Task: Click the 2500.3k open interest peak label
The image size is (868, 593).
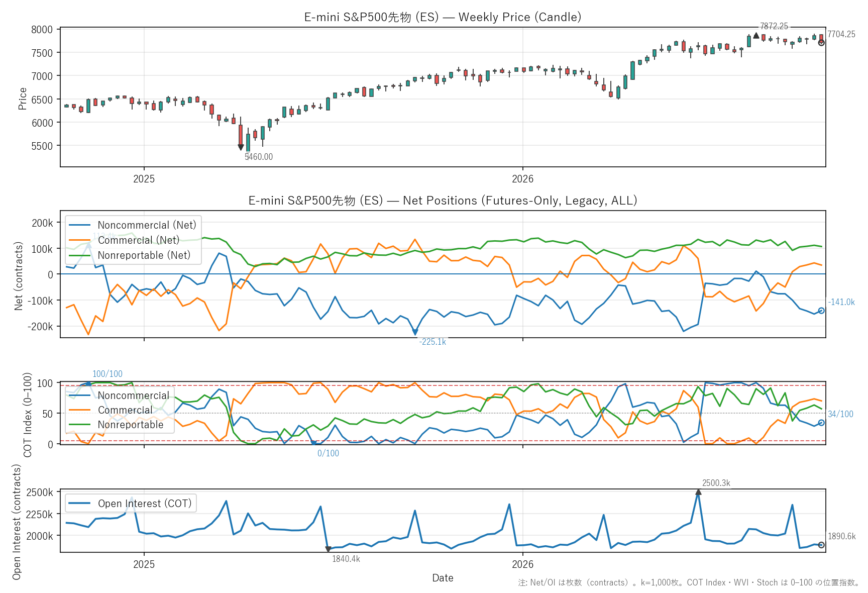Action: [x=716, y=483]
